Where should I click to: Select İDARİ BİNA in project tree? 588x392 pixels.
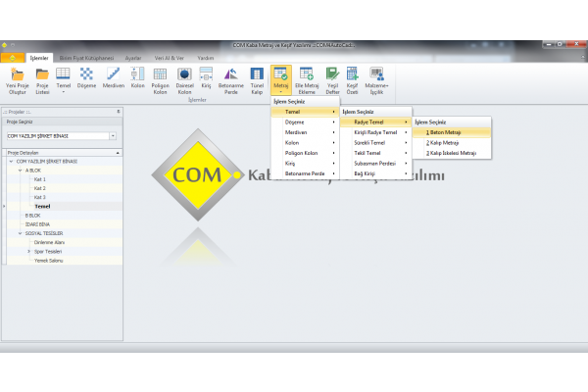tap(37, 224)
